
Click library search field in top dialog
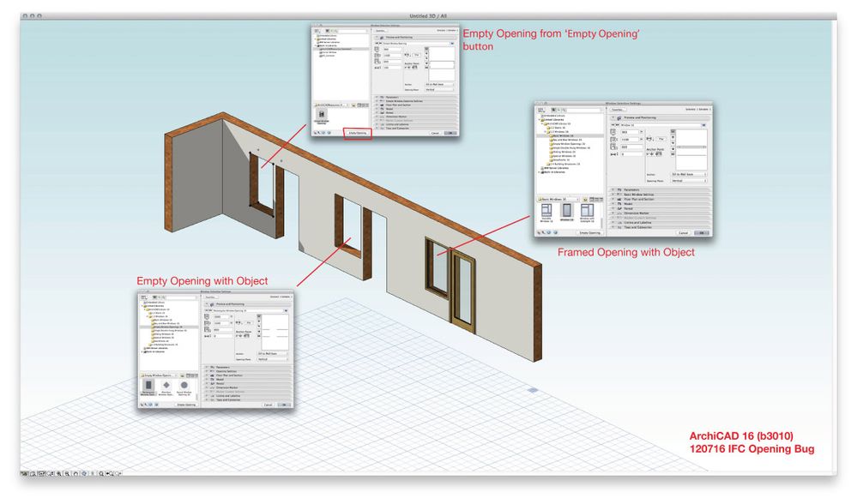[x=352, y=31]
